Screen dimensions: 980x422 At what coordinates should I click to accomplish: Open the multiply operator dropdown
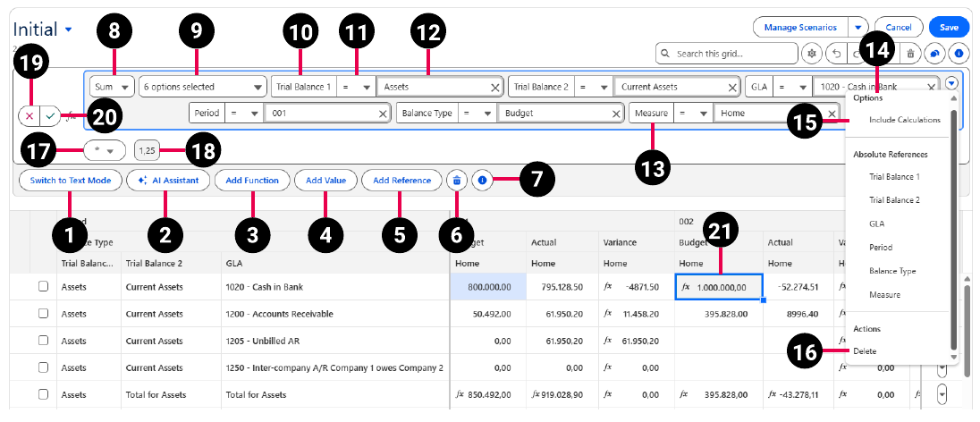pyautogui.click(x=105, y=151)
